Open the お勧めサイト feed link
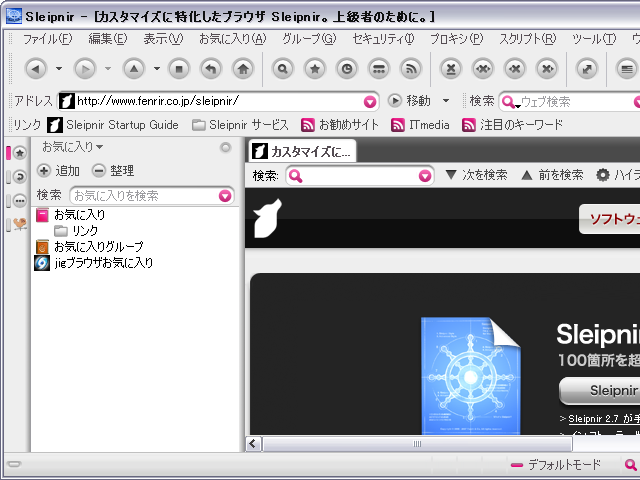This screenshot has width=640, height=480. [x=340, y=125]
